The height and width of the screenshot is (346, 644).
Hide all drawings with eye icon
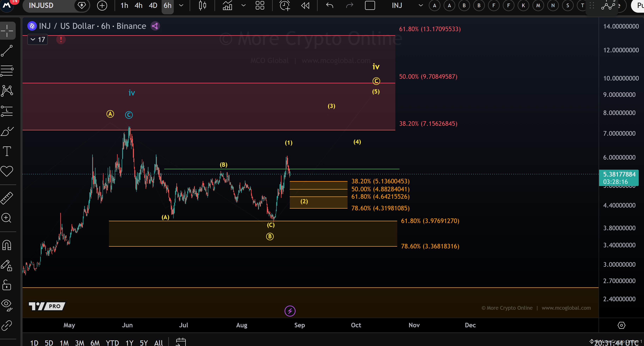click(7, 305)
